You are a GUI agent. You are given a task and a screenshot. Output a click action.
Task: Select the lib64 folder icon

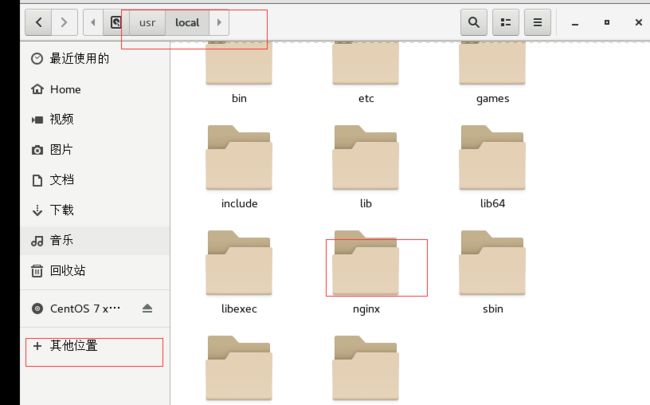492,158
